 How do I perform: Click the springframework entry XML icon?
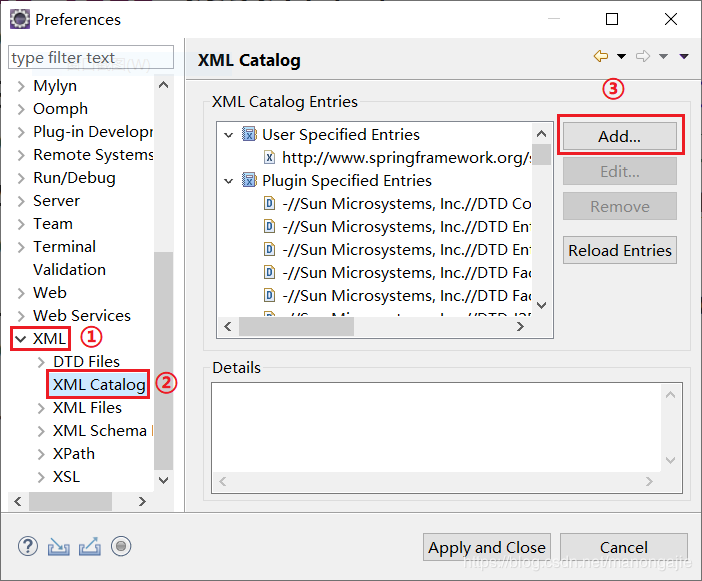coord(269,158)
